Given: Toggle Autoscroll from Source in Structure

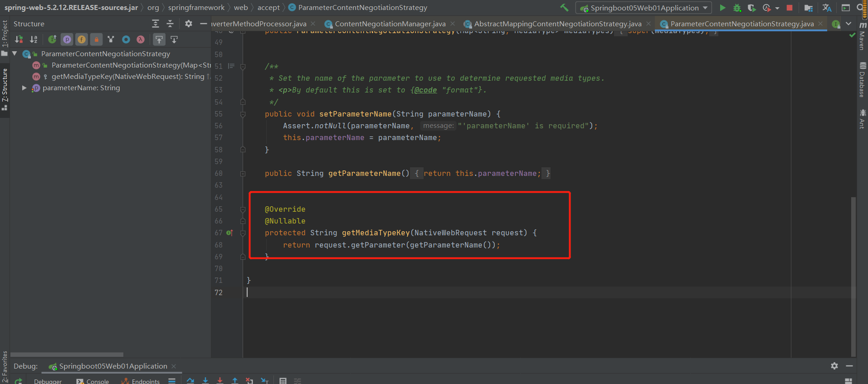Looking at the screenshot, I should click(x=174, y=39).
